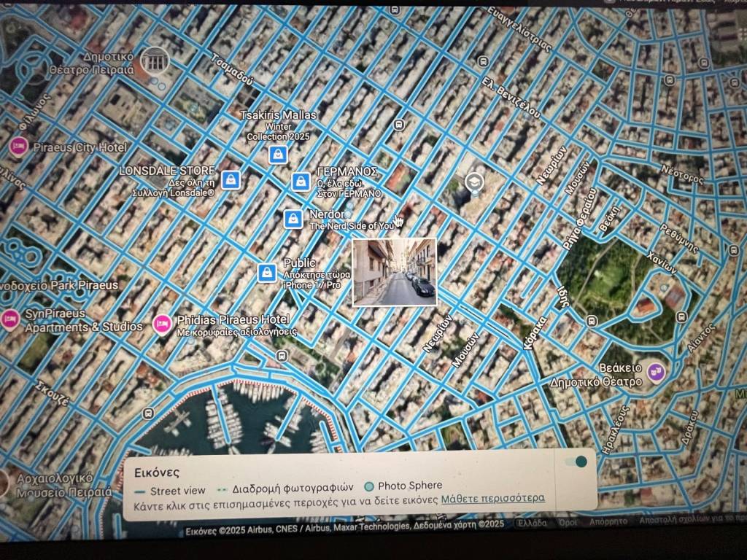
Task: Open the Όροι terms footer link
Action: [568, 523]
